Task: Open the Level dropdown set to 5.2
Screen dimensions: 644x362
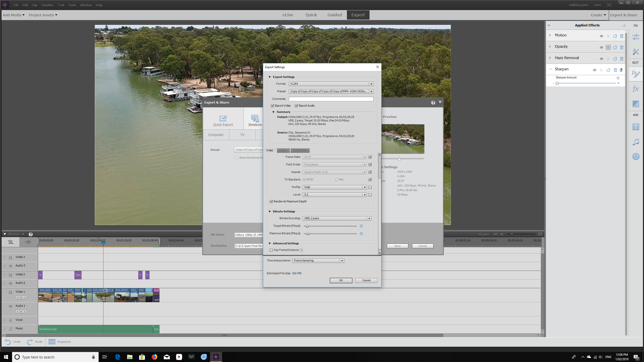Action: [x=335, y=195]
